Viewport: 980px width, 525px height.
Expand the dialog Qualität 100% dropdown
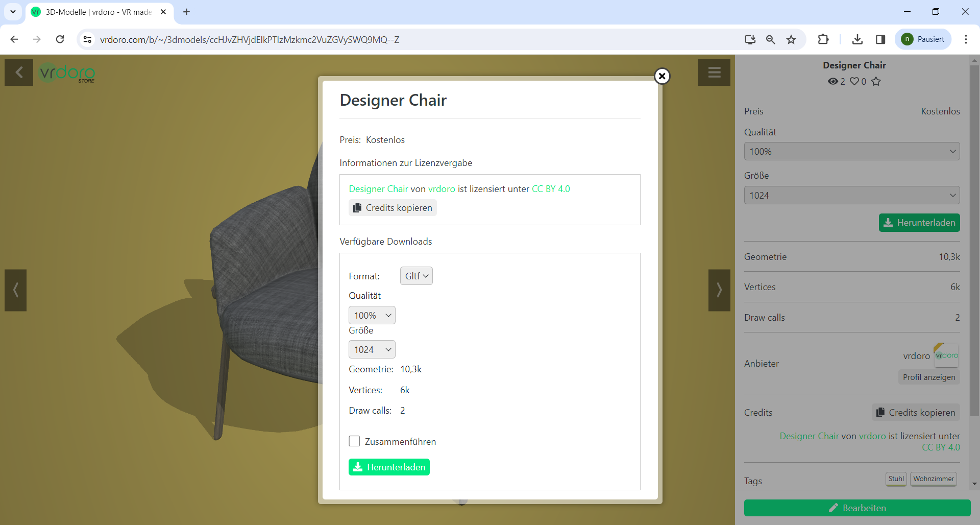coord(372,315)
